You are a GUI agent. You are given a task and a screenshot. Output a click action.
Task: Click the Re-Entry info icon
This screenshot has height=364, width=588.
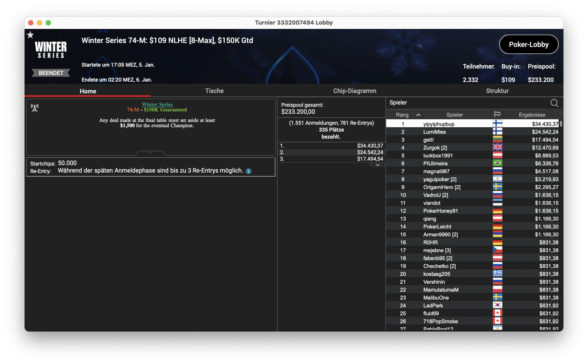[x=248, y=171]
